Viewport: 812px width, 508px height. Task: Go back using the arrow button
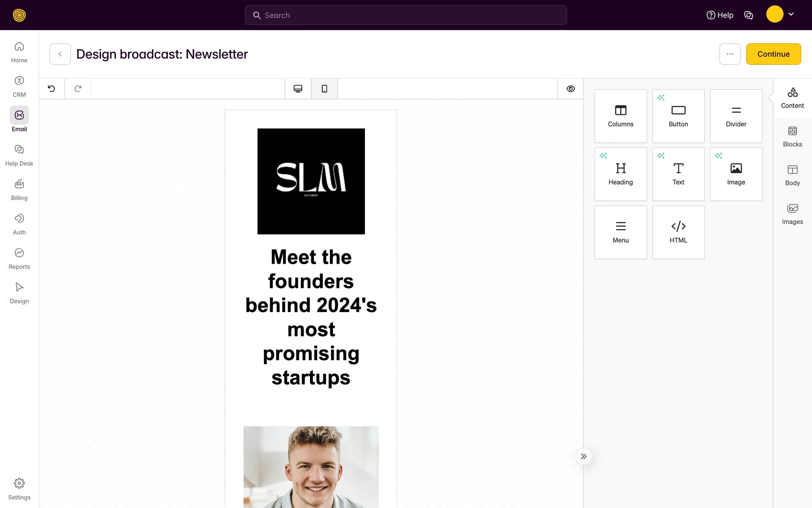point(60,54)
